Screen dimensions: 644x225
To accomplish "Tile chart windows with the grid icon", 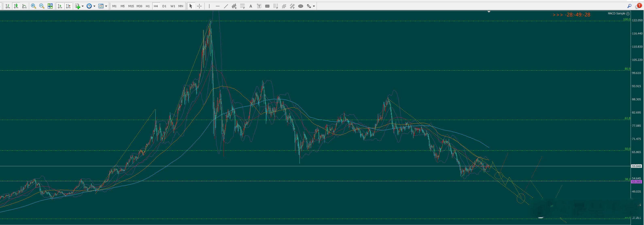I will (x=50, y=6).
